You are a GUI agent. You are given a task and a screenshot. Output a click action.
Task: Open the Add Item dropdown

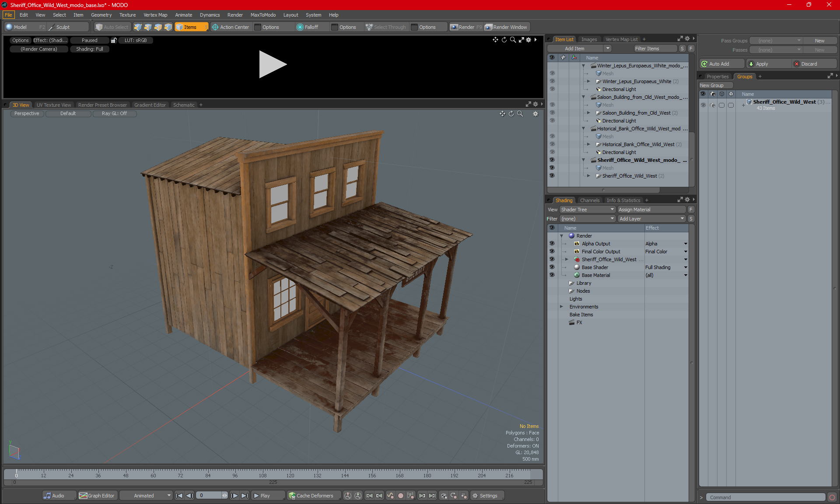579,49
